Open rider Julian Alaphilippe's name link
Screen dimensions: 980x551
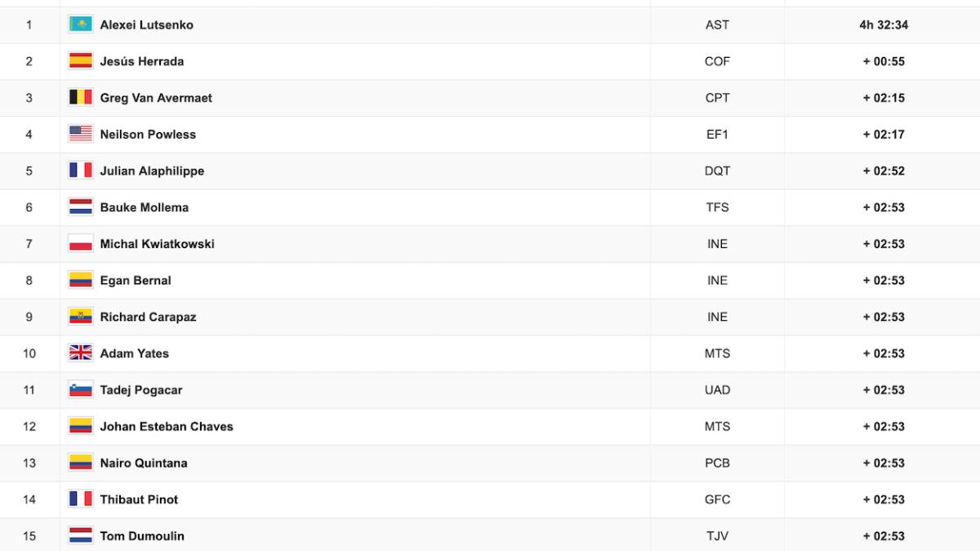[152, 171]
